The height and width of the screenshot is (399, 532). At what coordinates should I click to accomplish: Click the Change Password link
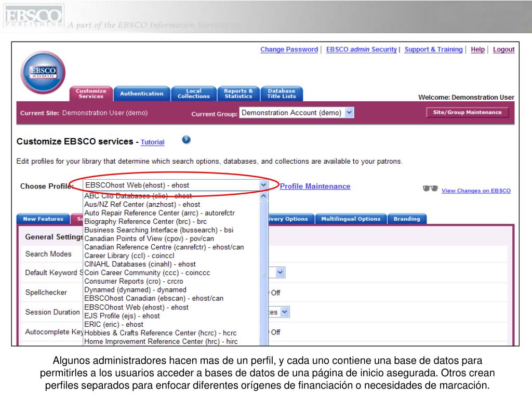[289, 49]
